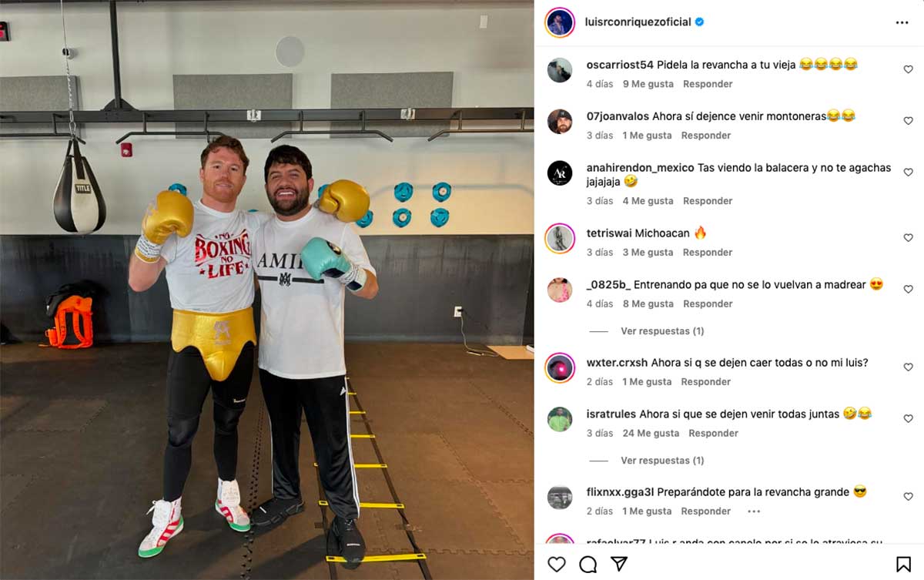Screen dimensions: 924x580
Task: Open the more options dots on flixnxx.gga3l's comment
Action: [754, 511]
